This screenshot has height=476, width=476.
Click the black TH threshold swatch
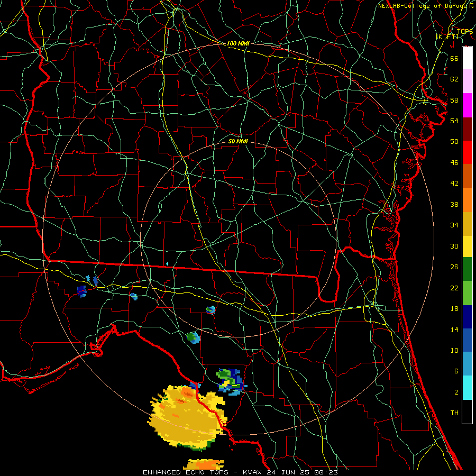click(x=467, y=411)
